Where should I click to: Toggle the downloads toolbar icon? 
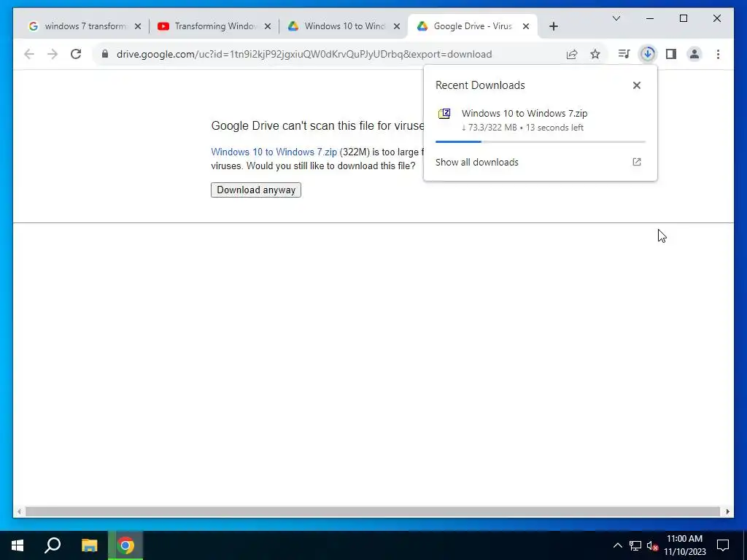tap(648, 54)
